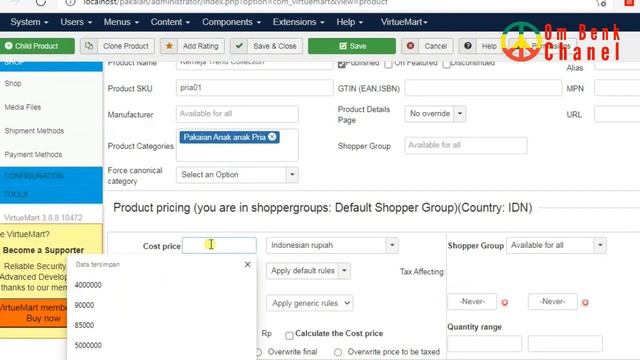Click the Product SKU field
This screenshot has height=360, width=640.
(255, 88)
